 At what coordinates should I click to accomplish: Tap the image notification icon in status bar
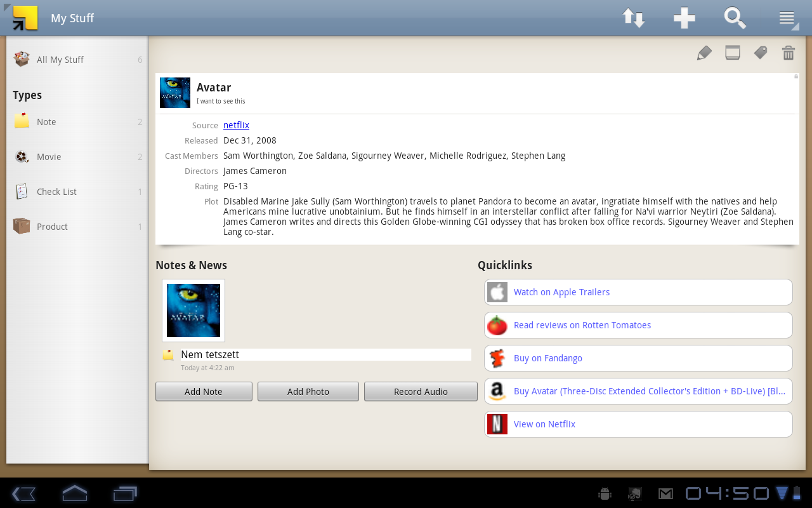(x=635, y=493)
